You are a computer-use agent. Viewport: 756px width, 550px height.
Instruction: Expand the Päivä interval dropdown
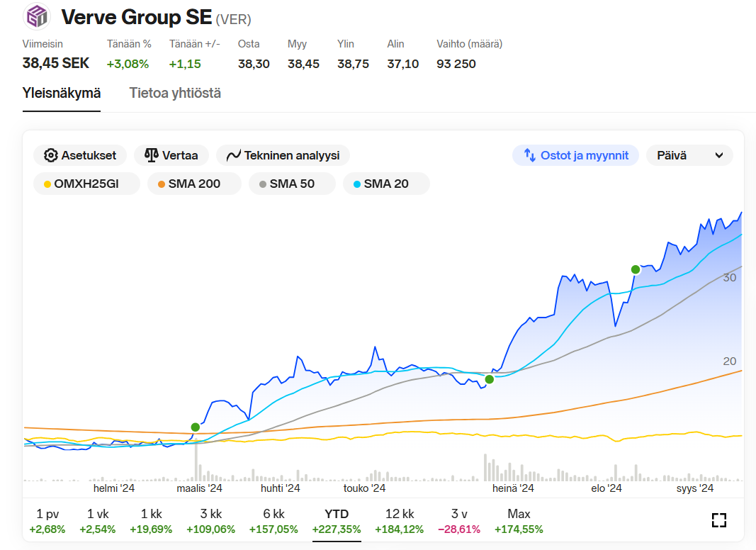pos(689,155)
